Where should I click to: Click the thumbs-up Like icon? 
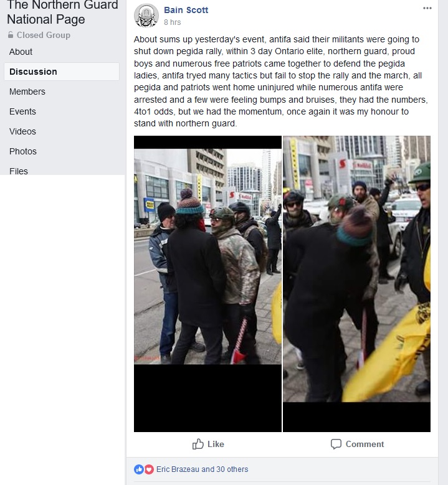[x=198, y=444]
